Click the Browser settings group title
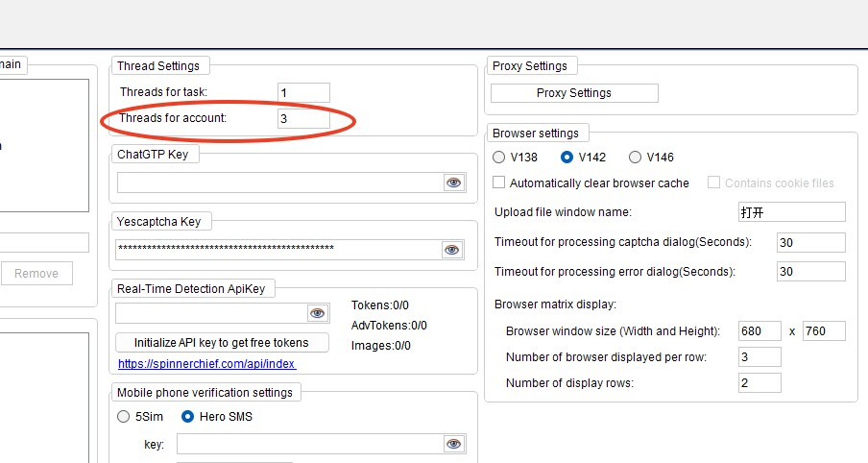Viewport: 868px width, 463px height. [536, 134]
